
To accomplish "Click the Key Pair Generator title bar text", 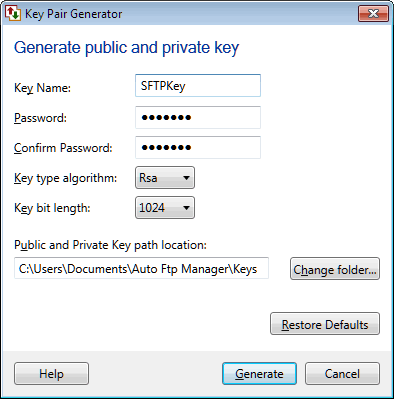I will pyautogui.click(x=73, y=14).
